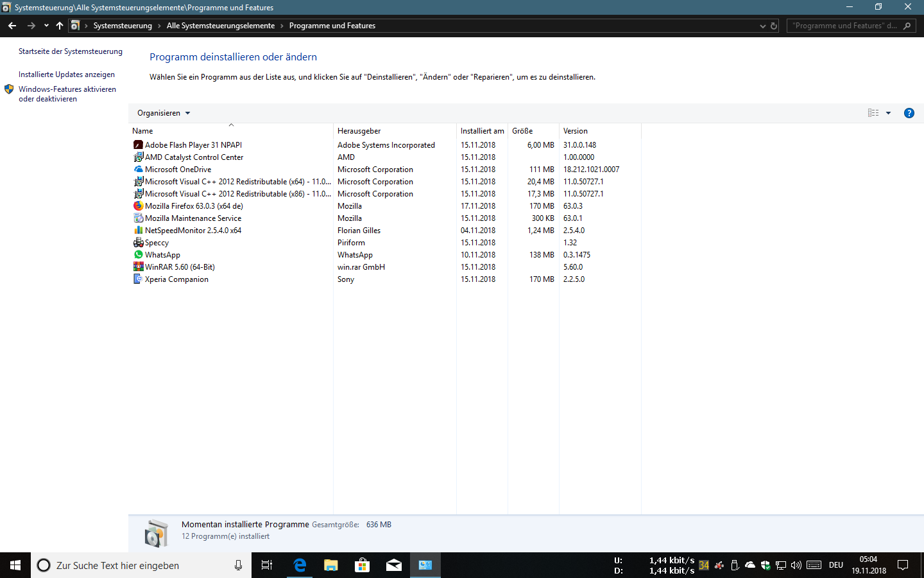The image size is (924, 578).
Task: Go up one level with up arrow
Action: pyautogui.click(x=60, y=26)
